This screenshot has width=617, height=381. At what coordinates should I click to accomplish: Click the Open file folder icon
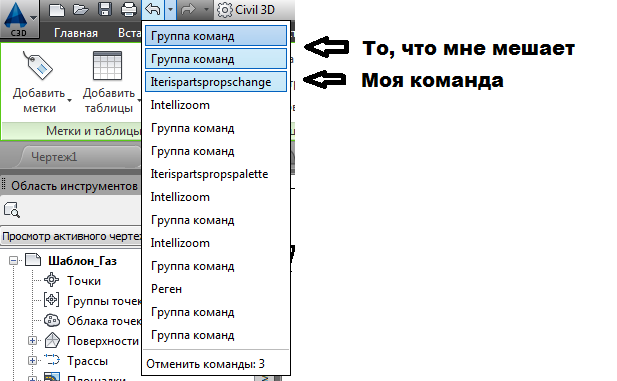(x=81, y=9)
